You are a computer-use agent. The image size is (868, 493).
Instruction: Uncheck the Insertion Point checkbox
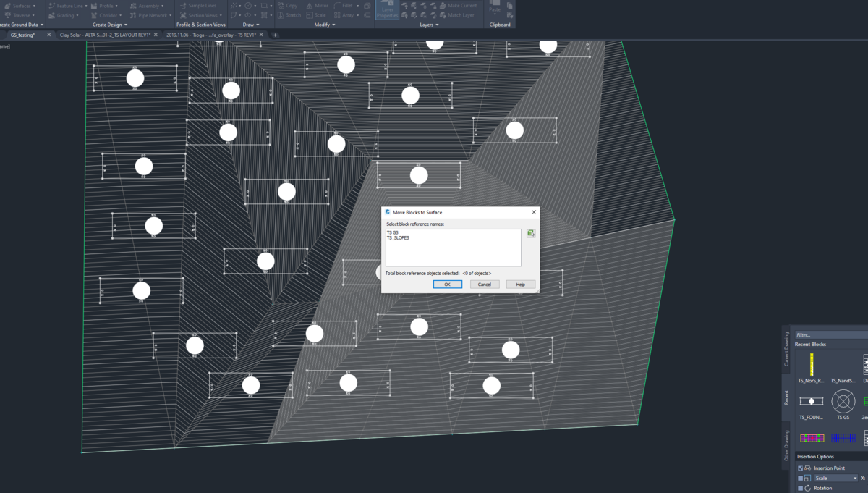800,468
